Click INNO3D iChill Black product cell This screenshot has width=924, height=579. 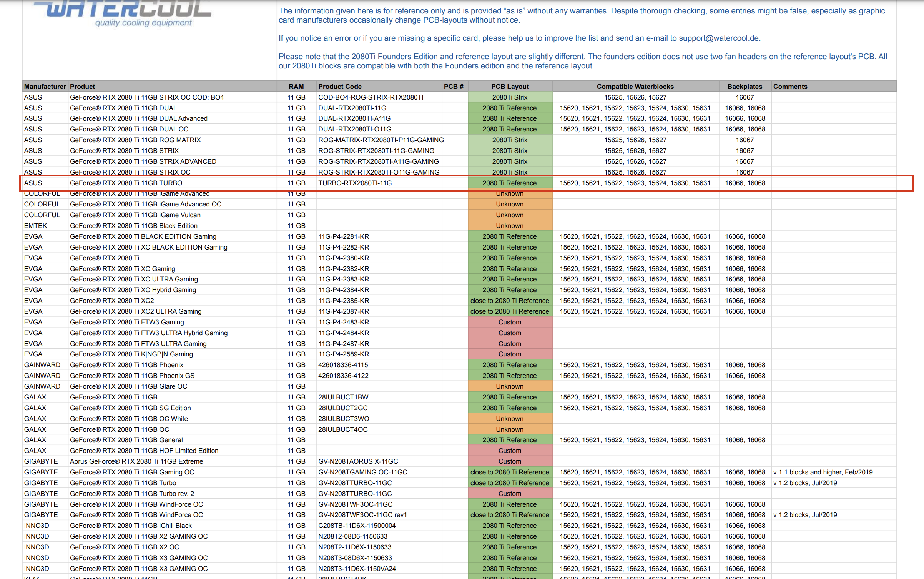[131, 526]
